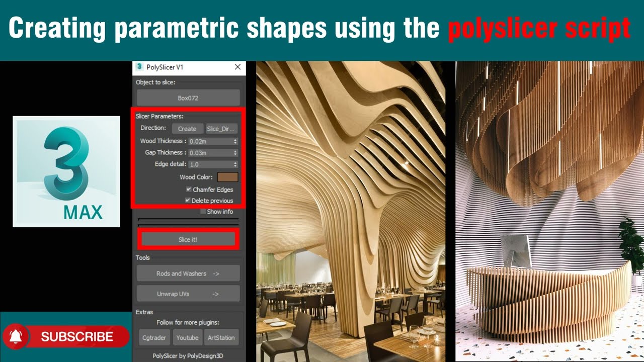This screenshot has width=644, height=362.
Task: Open the ArtStation link button
Action: [x=221, y=337]
